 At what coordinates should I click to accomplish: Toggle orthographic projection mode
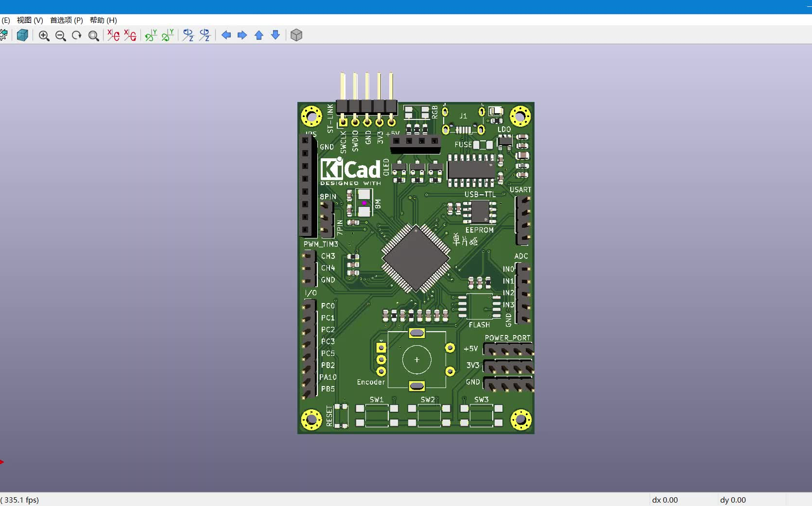coord(296,35)
